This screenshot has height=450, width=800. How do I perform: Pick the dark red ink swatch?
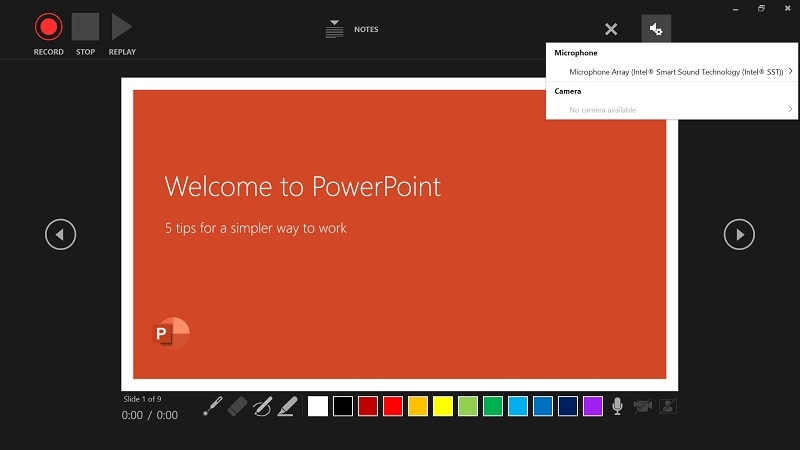(x=367, y=406)
